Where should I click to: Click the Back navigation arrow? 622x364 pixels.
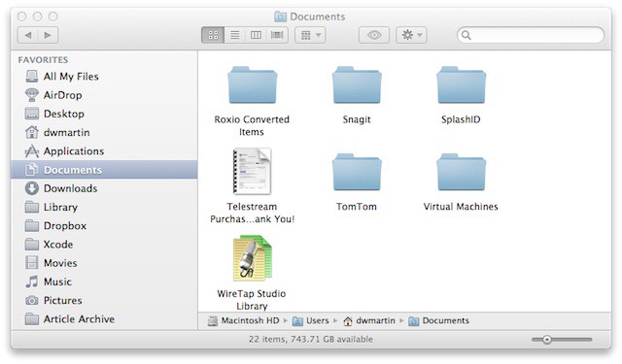[x=28, y=35]
